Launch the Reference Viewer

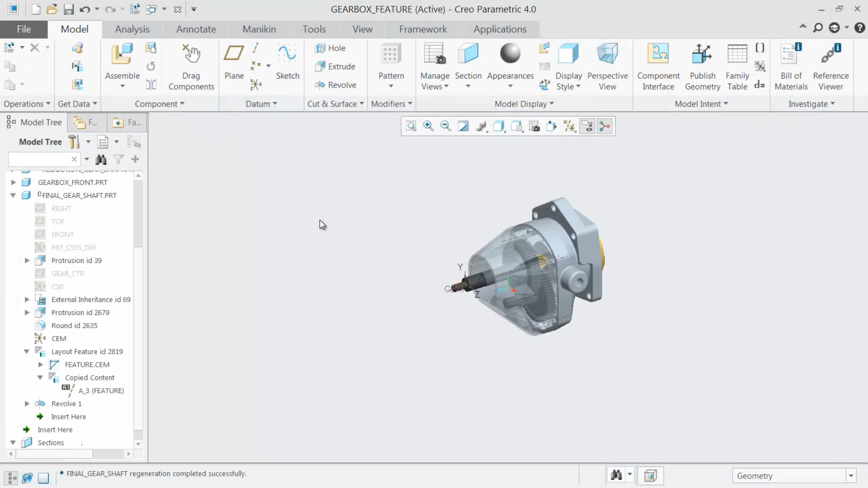point(831,67)
